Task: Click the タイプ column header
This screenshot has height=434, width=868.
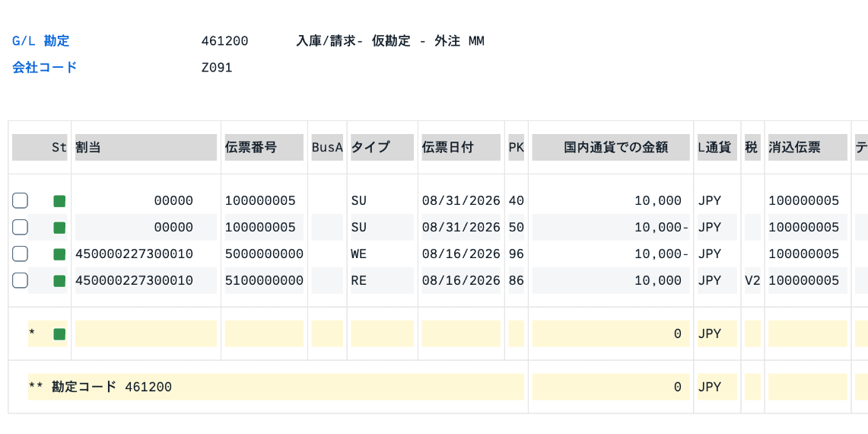Action: coord(382,148)
